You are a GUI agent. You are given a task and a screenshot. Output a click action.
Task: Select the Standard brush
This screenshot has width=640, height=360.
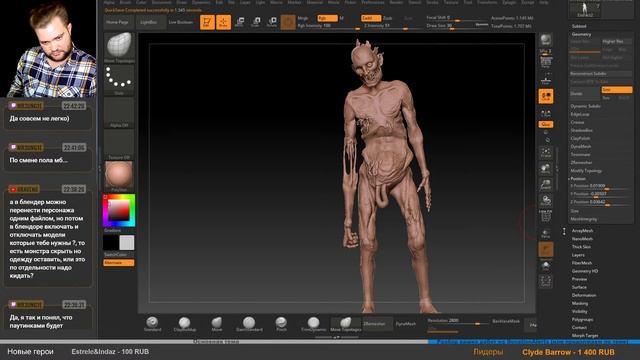[152, 324]
